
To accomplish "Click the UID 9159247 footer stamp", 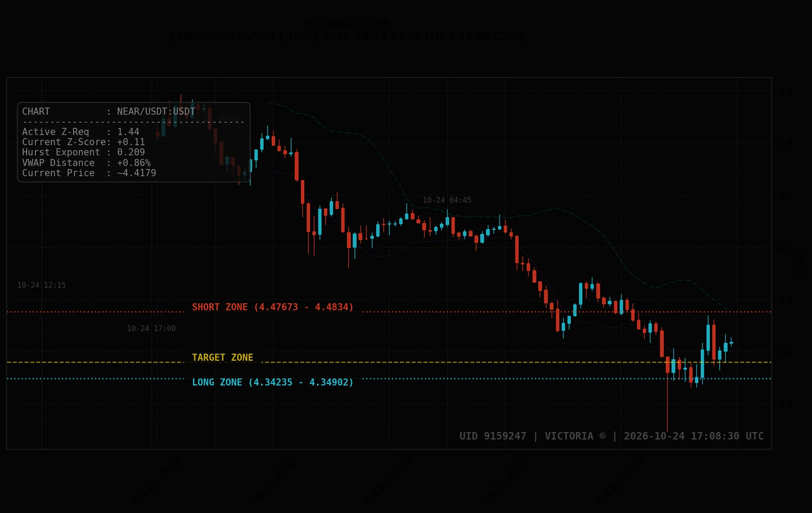I will [x=493, y=436].
